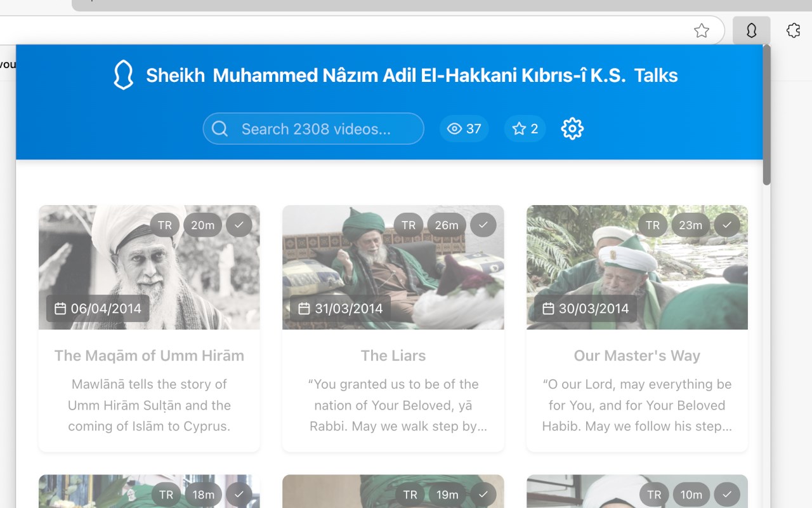Open the Our Master's Way title link

click(x=637, y=356)
